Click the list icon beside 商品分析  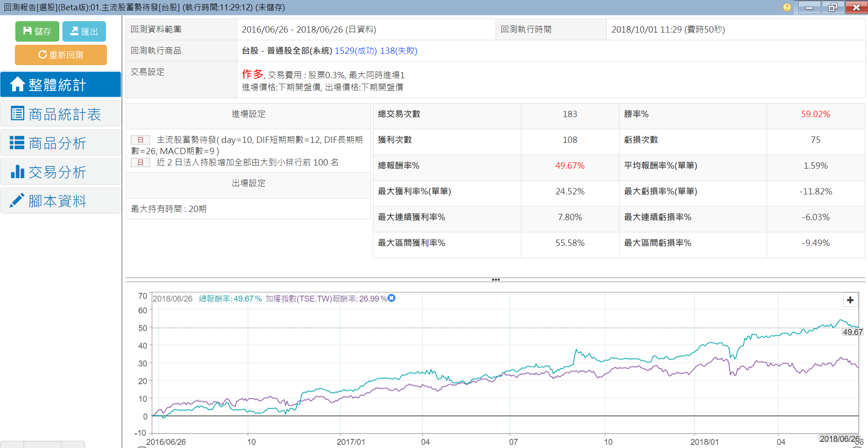tap(17, 143)
